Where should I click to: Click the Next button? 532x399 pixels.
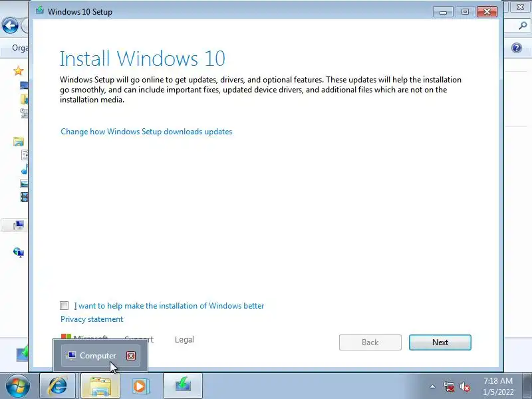tap(440, 342)
